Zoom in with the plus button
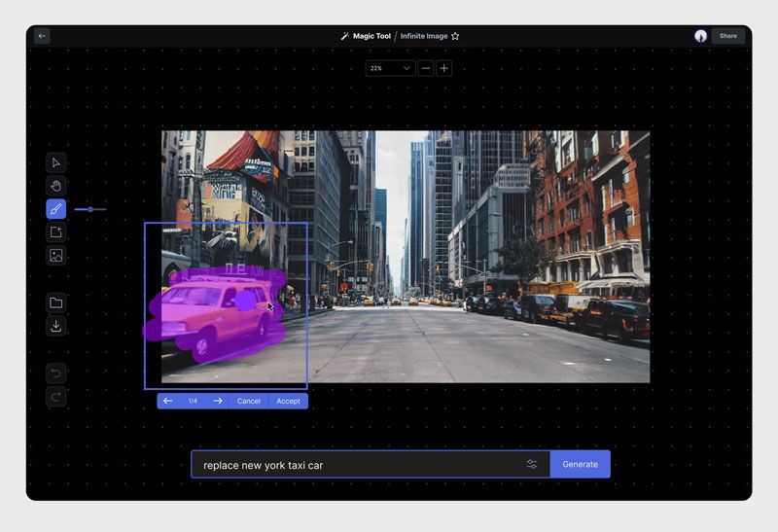Image resolution: width=778 pixels, height=532 pixels. point(444,68)
